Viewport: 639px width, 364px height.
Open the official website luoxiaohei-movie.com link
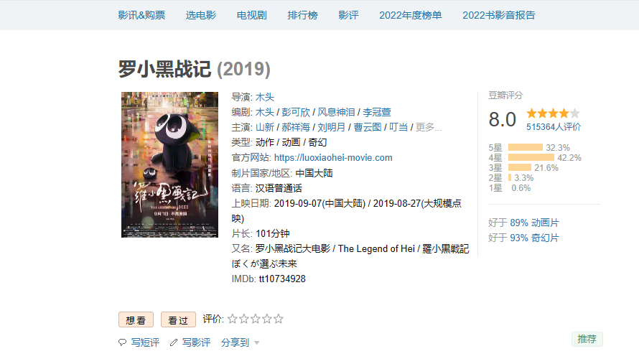(x=333, y=158)
